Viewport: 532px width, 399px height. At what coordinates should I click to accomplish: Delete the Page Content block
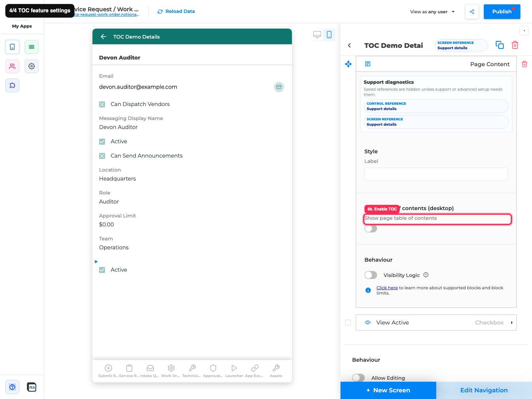coord(524,64)
